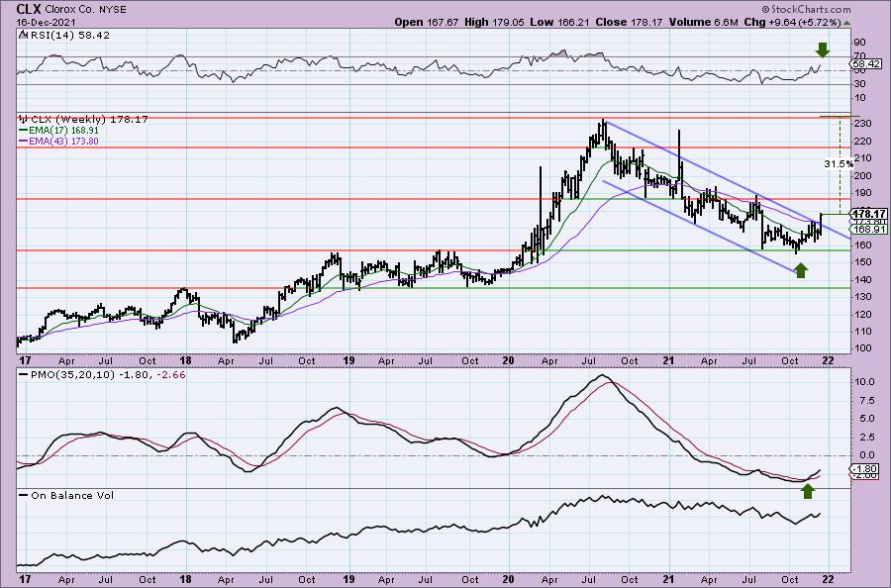Click the 230 level on the price axis

862,124
